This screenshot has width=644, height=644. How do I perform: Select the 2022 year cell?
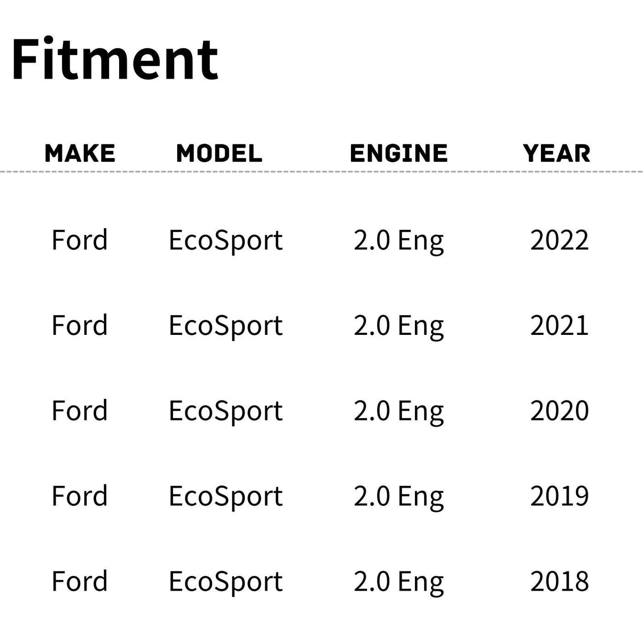pos(559,240)
